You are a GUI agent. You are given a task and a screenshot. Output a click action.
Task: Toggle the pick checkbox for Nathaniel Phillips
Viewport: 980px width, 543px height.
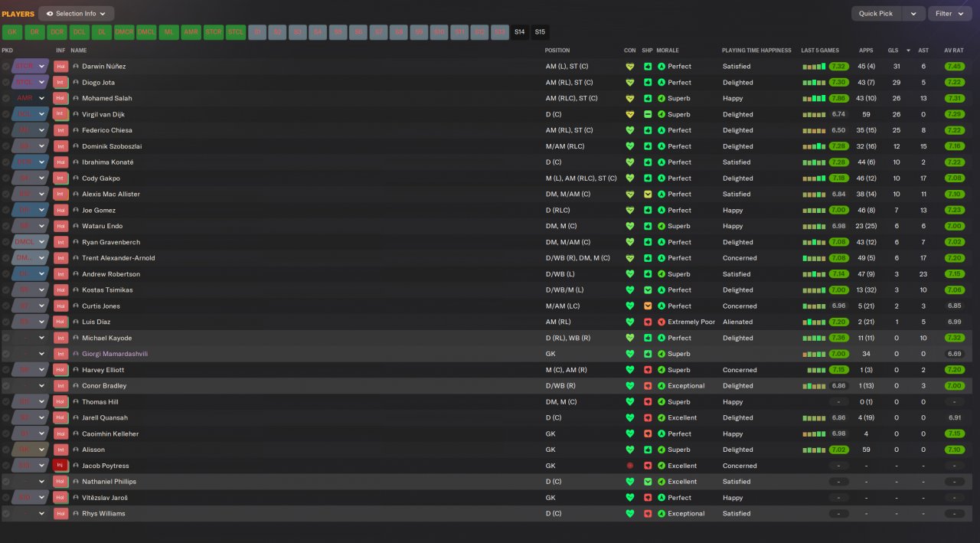point(6,482)
